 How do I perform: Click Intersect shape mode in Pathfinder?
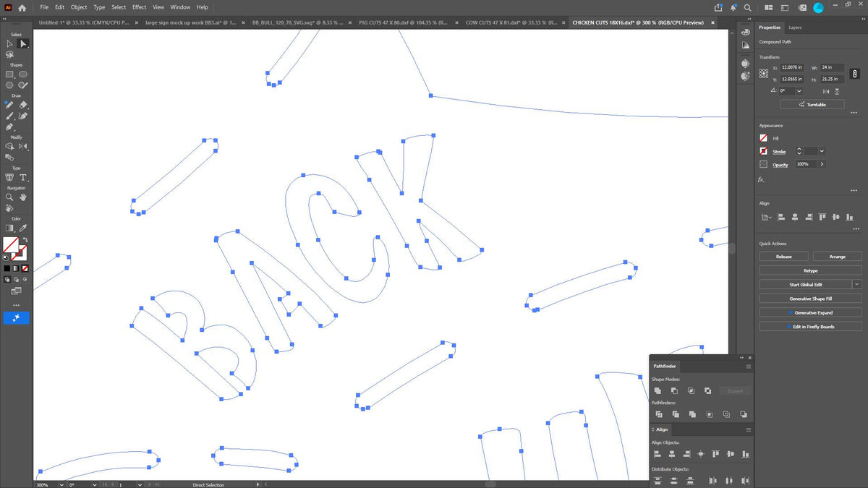click(691, 391)
